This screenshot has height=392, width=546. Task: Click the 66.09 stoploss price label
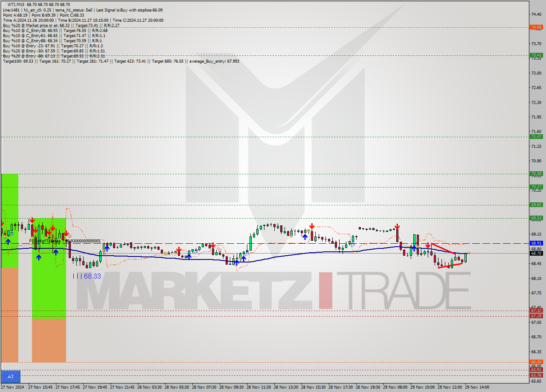536,362
